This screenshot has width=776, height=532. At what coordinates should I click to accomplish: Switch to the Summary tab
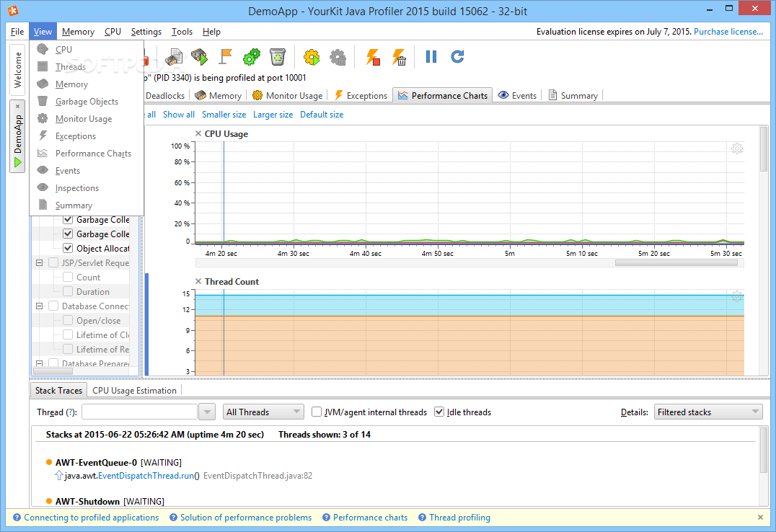click(573, 95)
